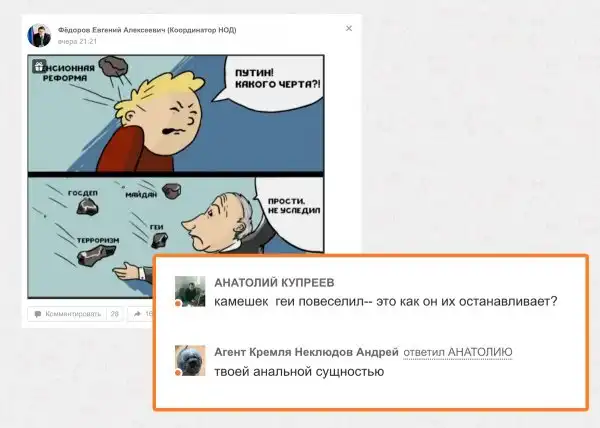Open the Агент Кремля Неклюдов Андрей name link
This screenshot has height=428, width=600.
point(305,353)
